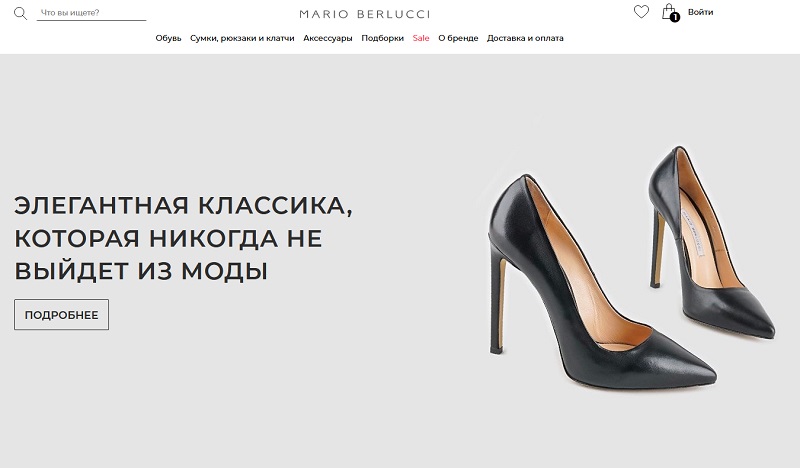
Task: Click the Войти login link
Action: [x=700, y=12]
